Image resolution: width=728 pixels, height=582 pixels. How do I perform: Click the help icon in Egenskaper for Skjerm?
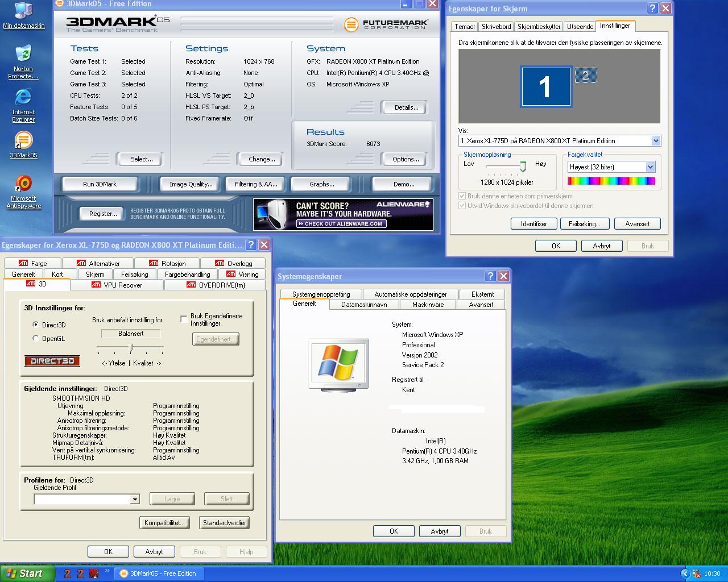point(652,9)
